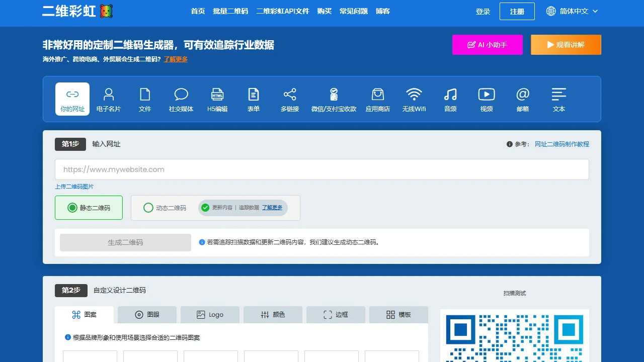Choose the 文件 file QR type
Image resolution: width=644 pixels, height=362 pixels.
pyautogui.click(x=145, y=100)
